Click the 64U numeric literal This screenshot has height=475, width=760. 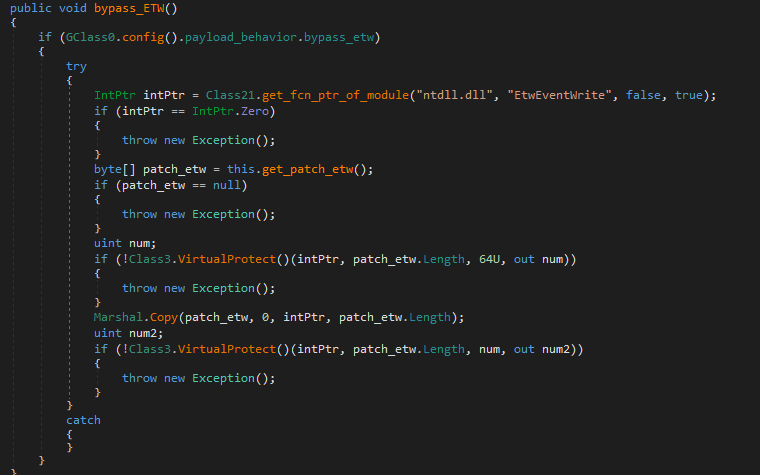489,259
